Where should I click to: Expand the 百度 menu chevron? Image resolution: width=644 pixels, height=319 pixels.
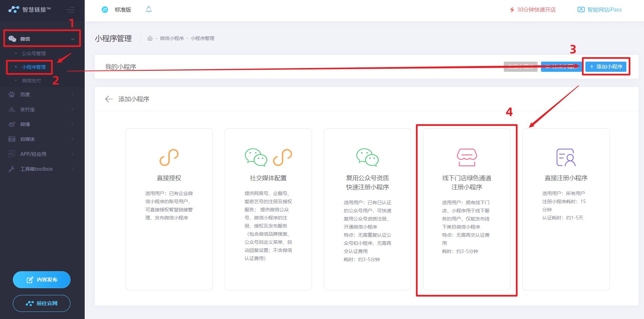72,94
